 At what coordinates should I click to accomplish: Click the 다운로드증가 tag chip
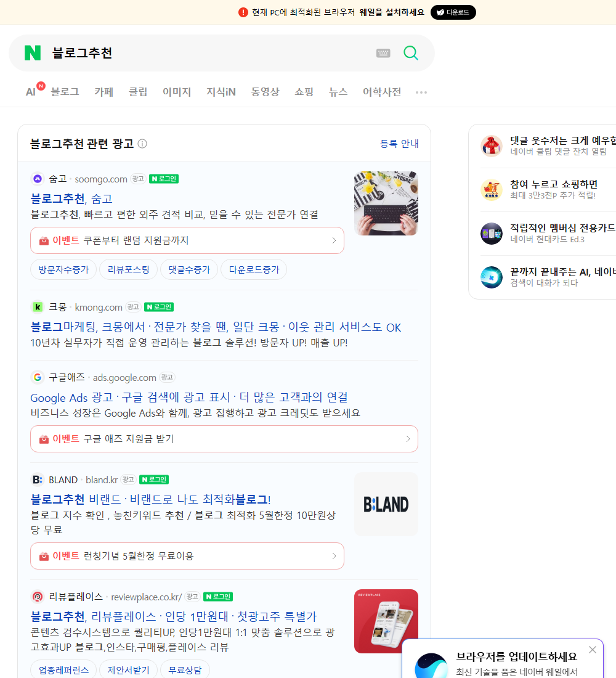click(254, 270)
